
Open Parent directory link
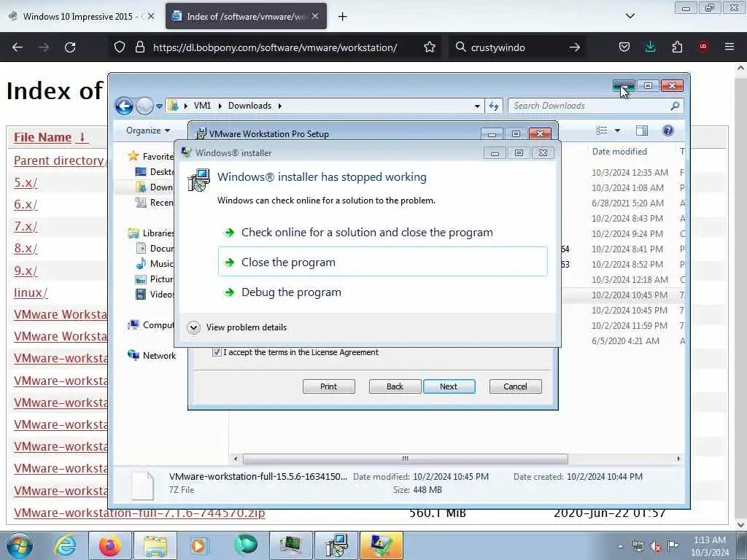click(58, 160)
